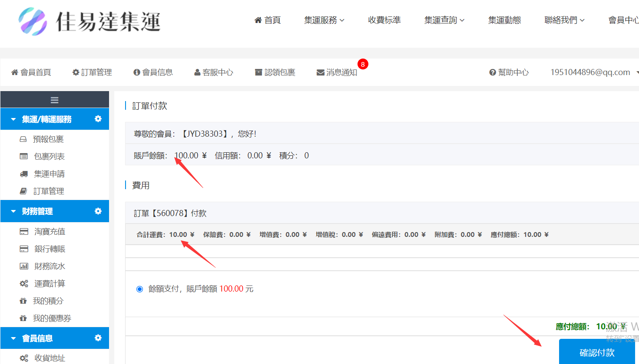Click the 保險費 0.00 ¥ value

tap(240, 234)
